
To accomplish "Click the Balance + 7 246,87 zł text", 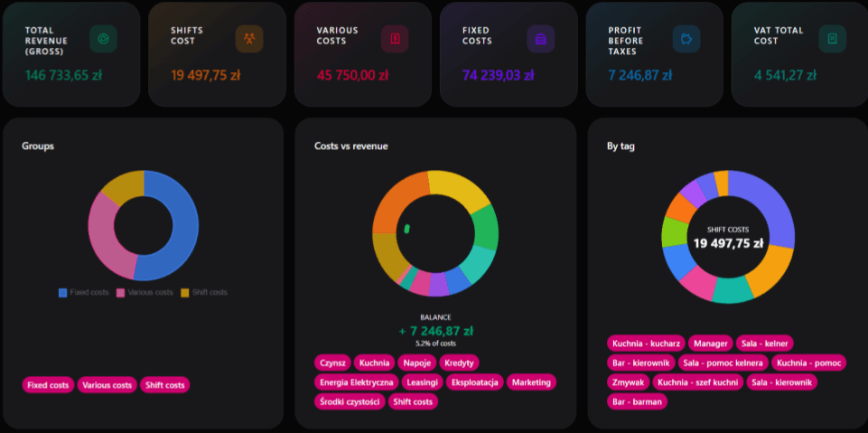I will tap(435, 331).
